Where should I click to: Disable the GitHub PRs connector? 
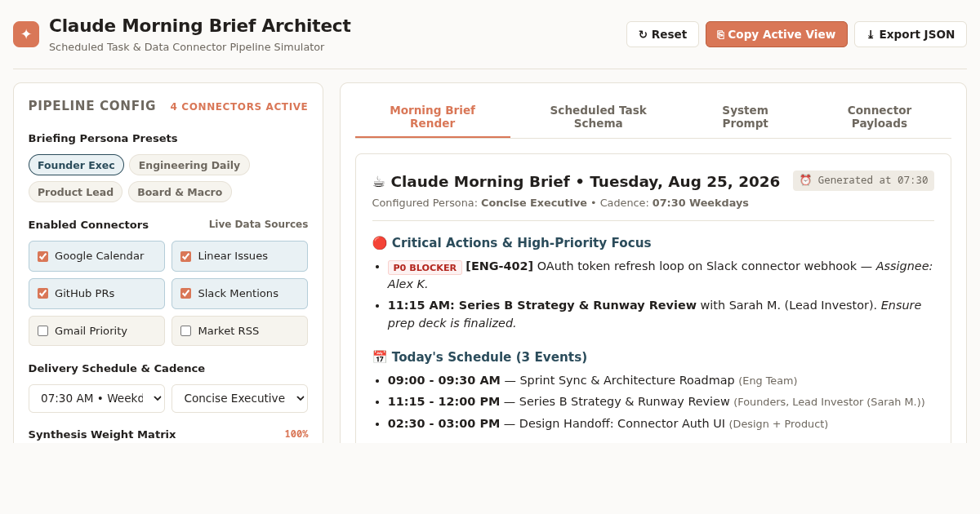42,294
